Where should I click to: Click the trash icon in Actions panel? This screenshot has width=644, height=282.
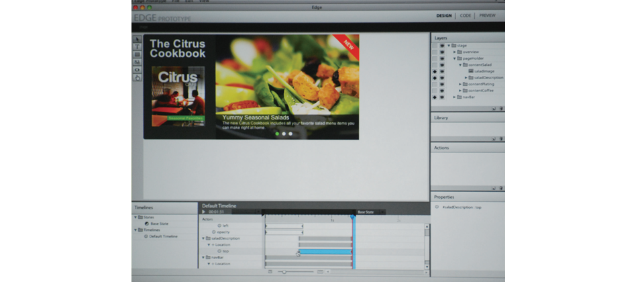click(x=501, y=188)
